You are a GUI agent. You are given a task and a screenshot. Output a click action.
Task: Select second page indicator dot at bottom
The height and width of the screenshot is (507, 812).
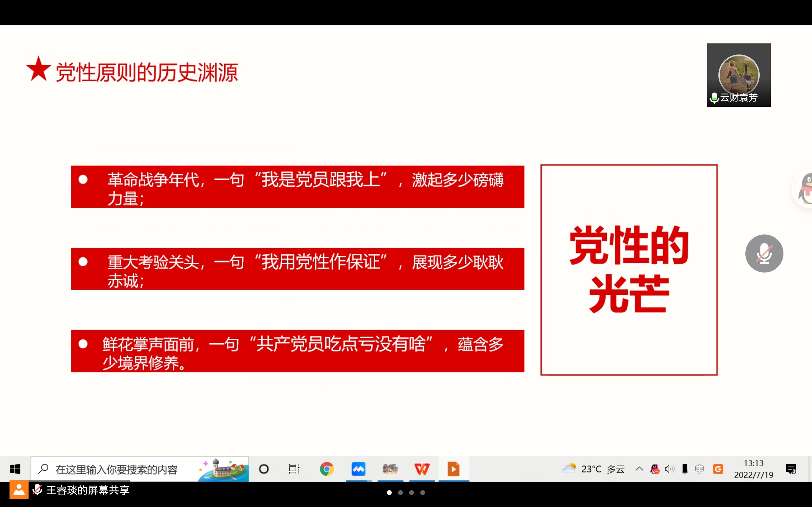pos(400,492)
